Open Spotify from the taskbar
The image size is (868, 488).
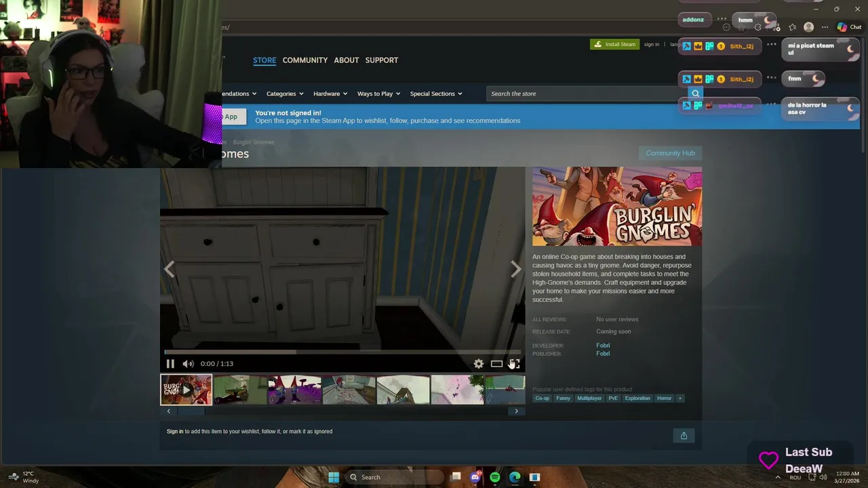(495, 477)
